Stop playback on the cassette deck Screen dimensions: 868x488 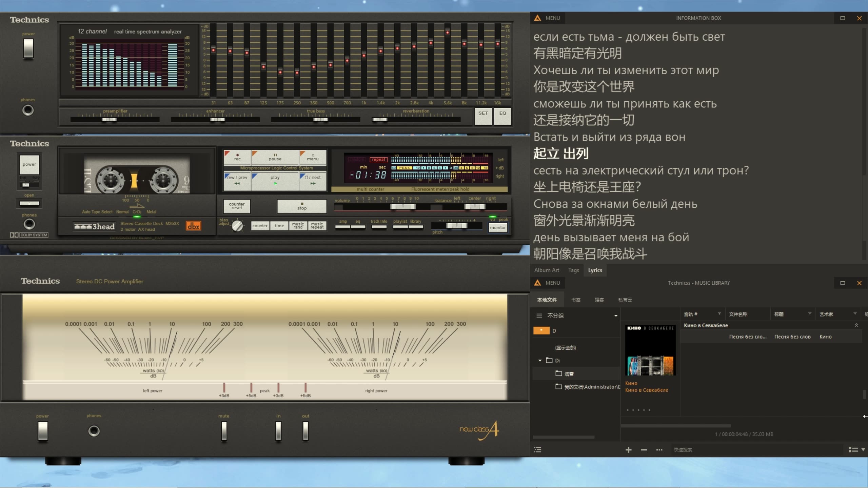click(302, 206)
